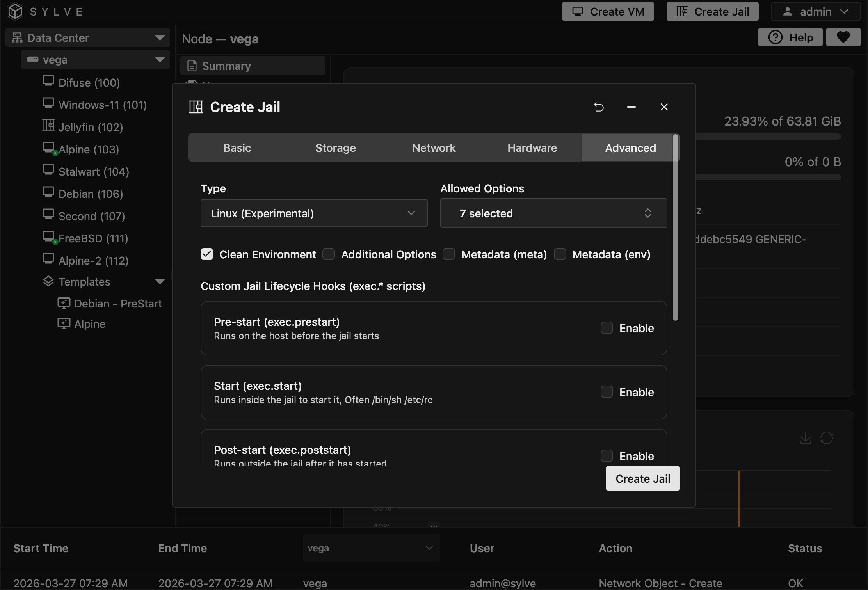Select the running FreeBSD (111) VM icon
Image resolution: width=868 pixels, height=590 pixels.
[x=49, y=237]
